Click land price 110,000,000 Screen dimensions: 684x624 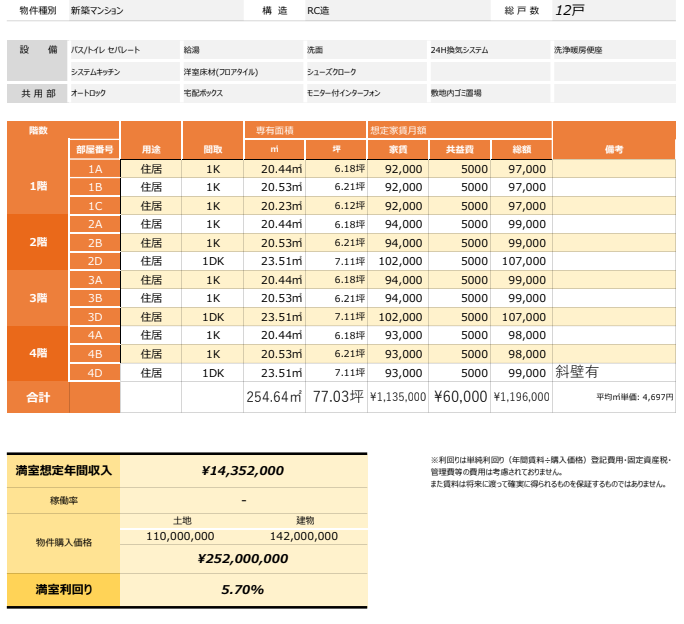pyautogui.click(x=180, y=536)
